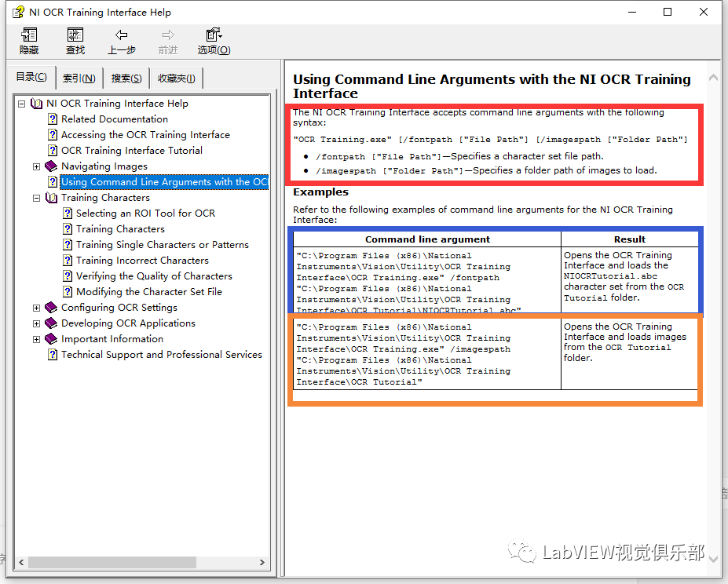This screenshot has height=584, width=728.
Task: Select the Developing OCR Applications entry
Action: tap(128, 323)
